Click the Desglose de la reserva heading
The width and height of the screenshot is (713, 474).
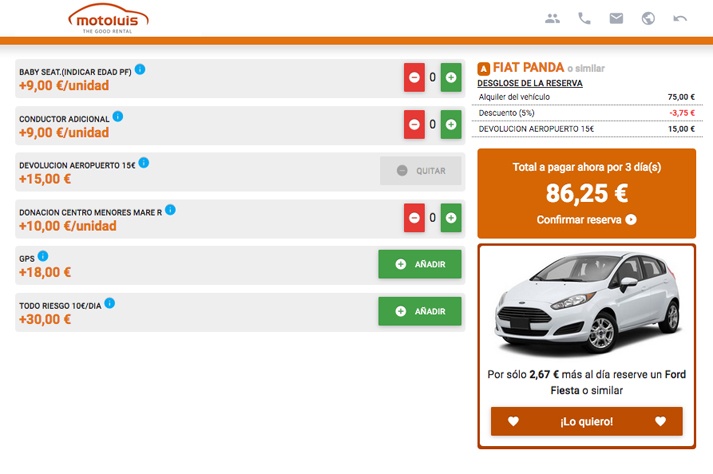click(x=530, y=83)
